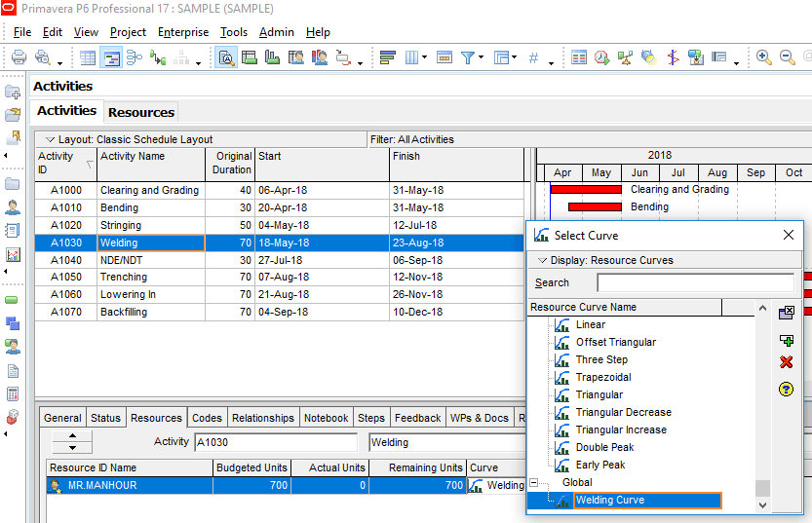Open overflow arrow after print preview icon
Screen dimensions: 812x523
pyautogui.click(x=59, y=62)
